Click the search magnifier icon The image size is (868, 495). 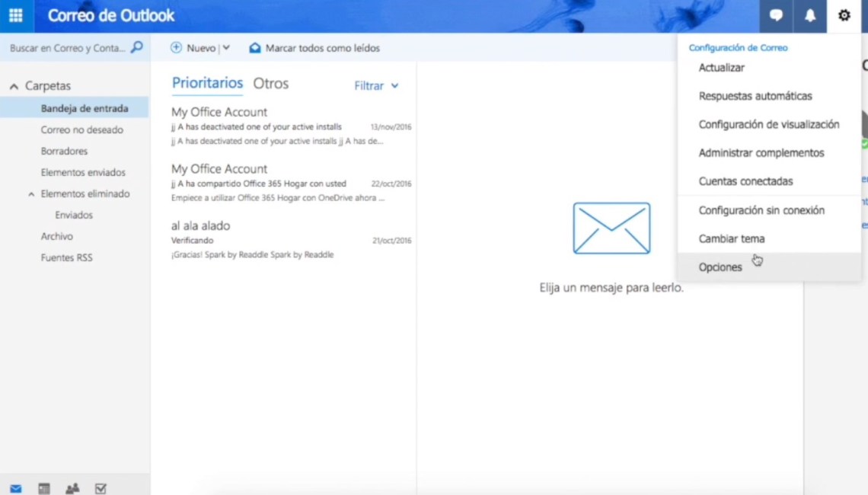136,47
